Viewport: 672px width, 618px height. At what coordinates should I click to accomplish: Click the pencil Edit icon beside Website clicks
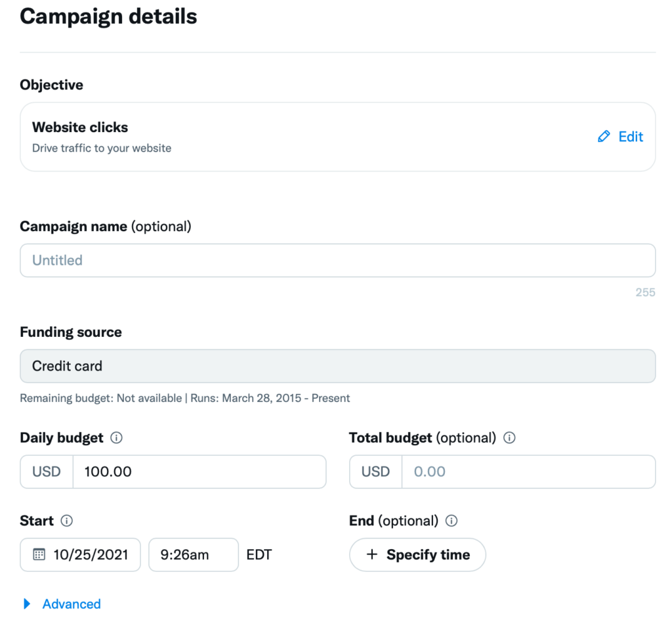pyautogui.click(x=604, y=137)
